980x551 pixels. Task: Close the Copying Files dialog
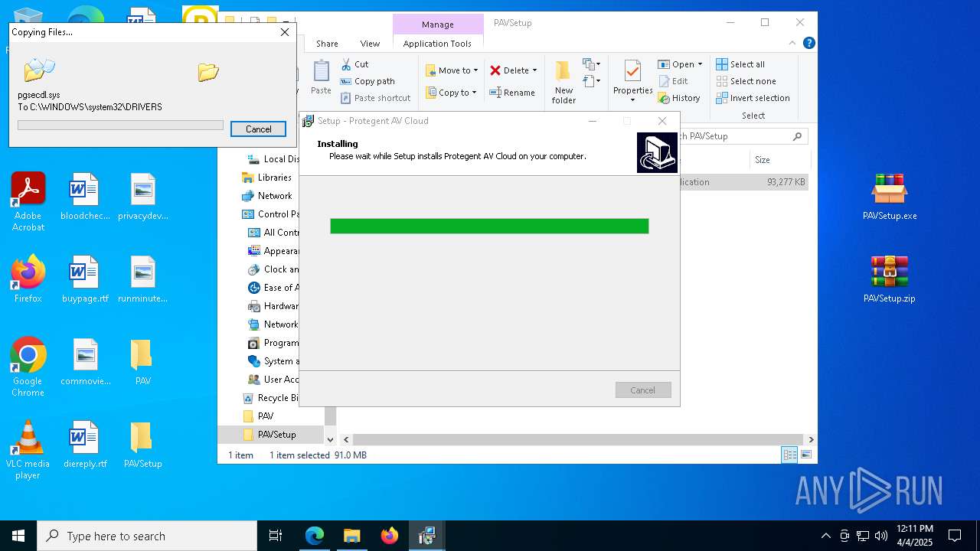point(285,32)
